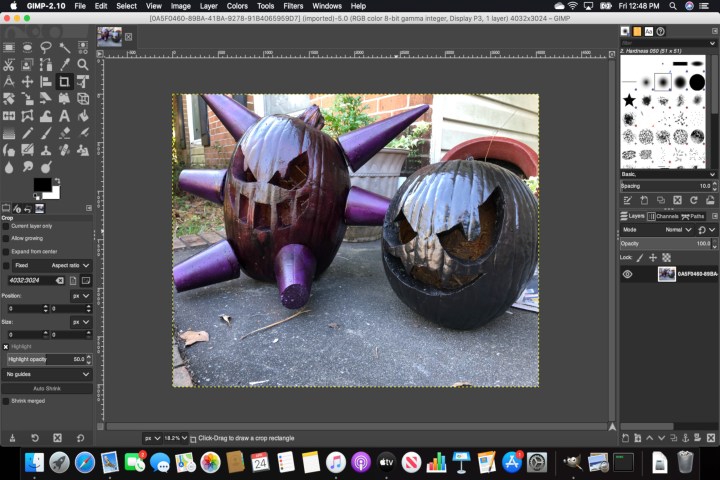Select the Crop tool in toolbox
The height and width of the screenshot is (480, 720).
click(64, 81)
